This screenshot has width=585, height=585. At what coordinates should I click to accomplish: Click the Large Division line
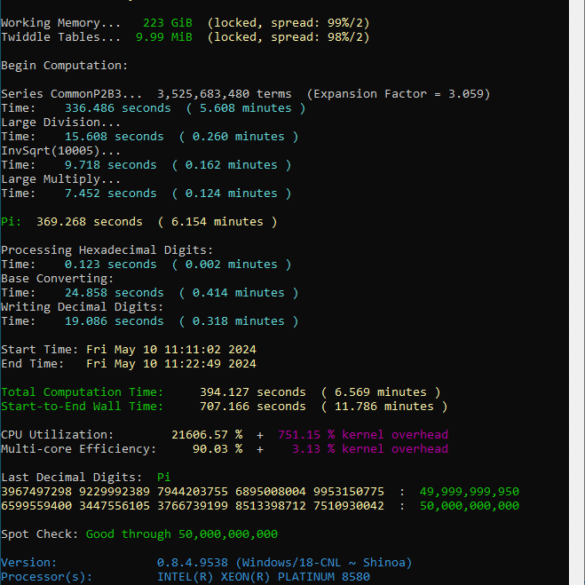click(x=61, y=122)
